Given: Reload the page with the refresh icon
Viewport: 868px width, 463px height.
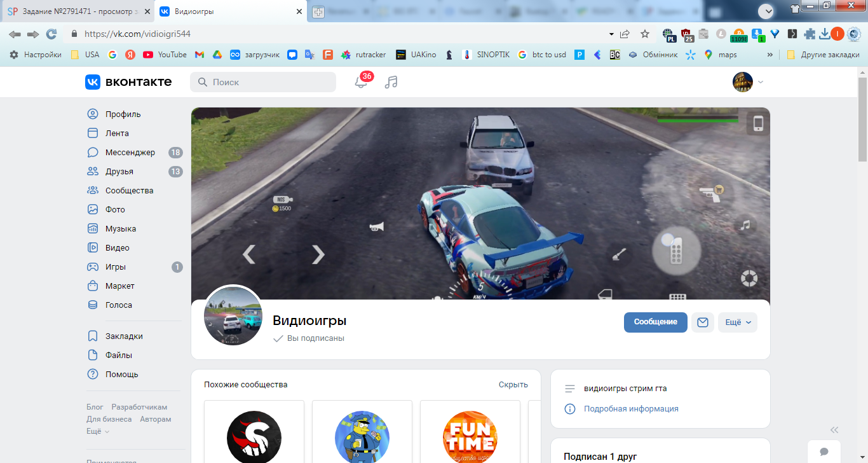Looking at the screenshot, I should click(x=51, y=34).
